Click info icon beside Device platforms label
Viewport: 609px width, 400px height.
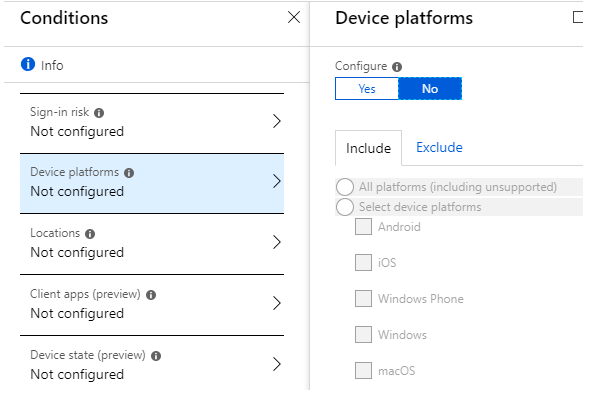(x=129, y=173)
